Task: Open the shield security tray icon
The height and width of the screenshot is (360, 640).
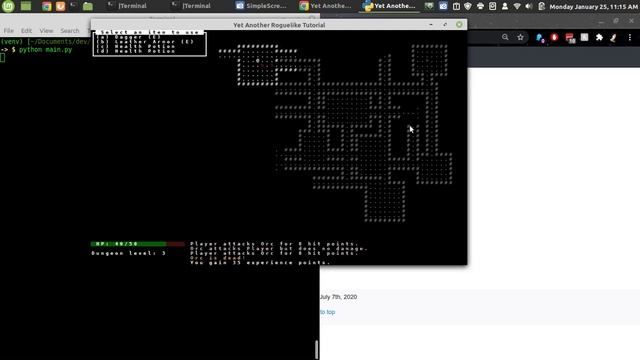Action: point(468,6)
